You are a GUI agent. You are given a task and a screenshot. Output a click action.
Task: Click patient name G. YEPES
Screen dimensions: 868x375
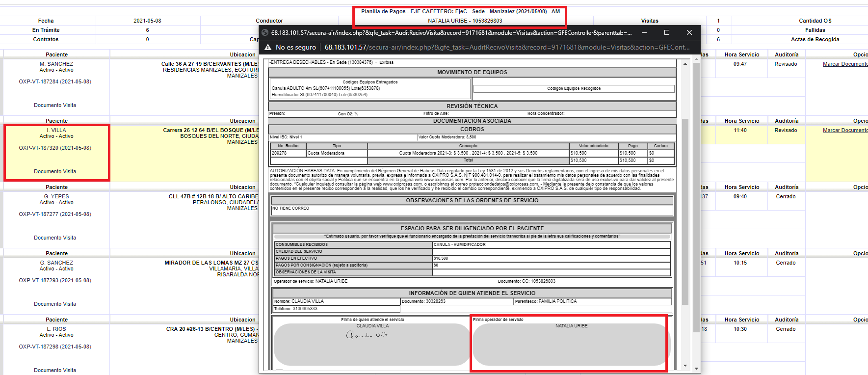pos(56,196)
